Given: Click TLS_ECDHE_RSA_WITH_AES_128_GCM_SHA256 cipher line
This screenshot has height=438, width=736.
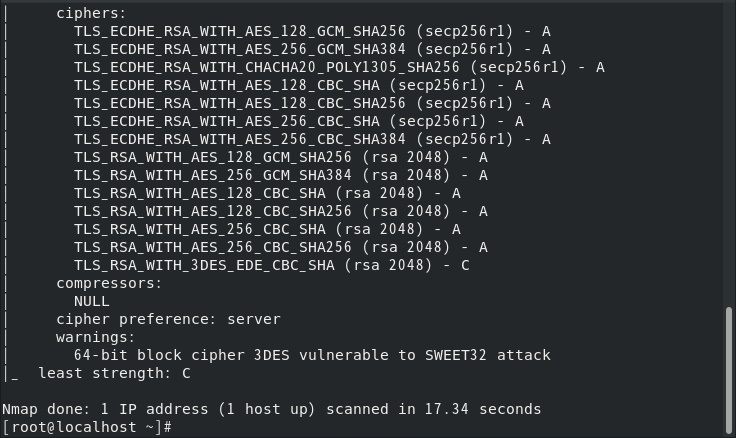Looking at the screenshot, I should 312,31.
